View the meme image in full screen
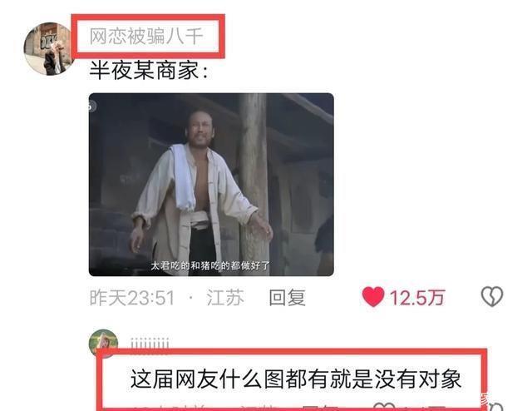Image resolution: width=532 pixels, height=411 pixels. (x=211, y=185)
